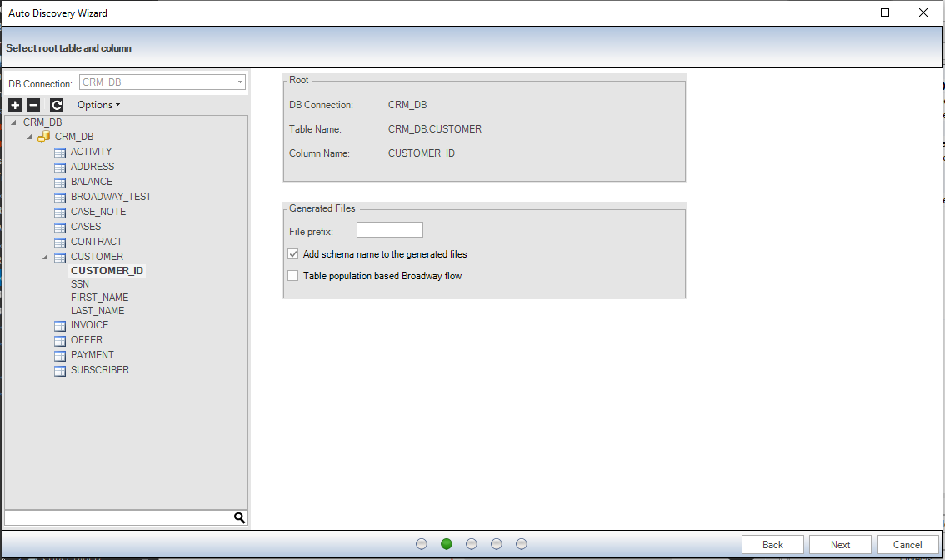
Task: Uncheck Add schema name to generated files
Action: [x=293, y=254]
